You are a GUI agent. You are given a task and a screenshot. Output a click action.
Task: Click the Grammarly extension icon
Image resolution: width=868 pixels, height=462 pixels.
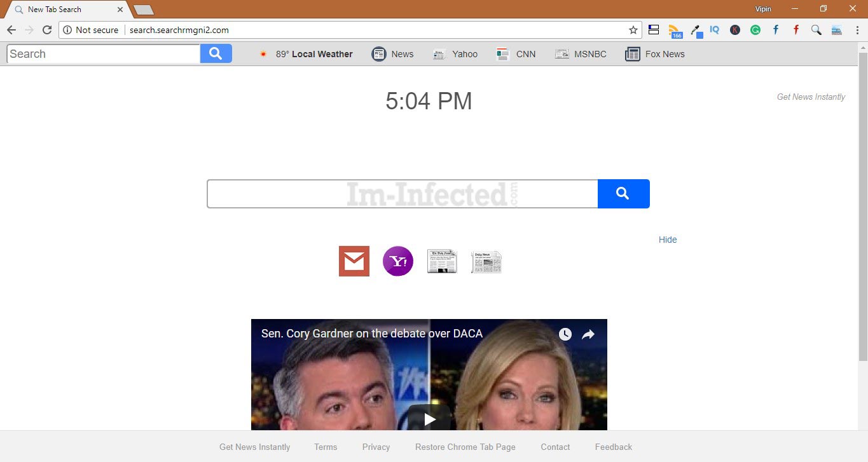coord(755,30)
